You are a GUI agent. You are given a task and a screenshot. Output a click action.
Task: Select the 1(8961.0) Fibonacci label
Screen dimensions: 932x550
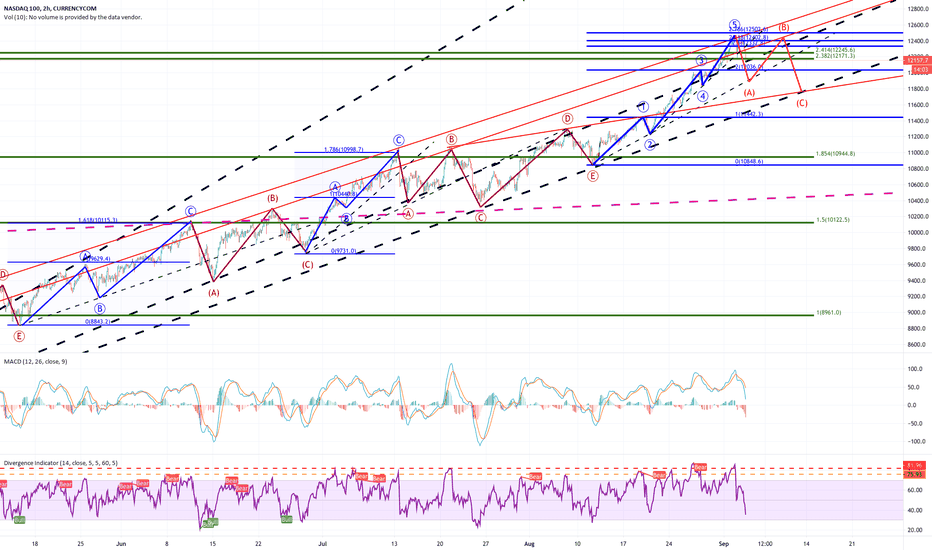pos(829,312)
